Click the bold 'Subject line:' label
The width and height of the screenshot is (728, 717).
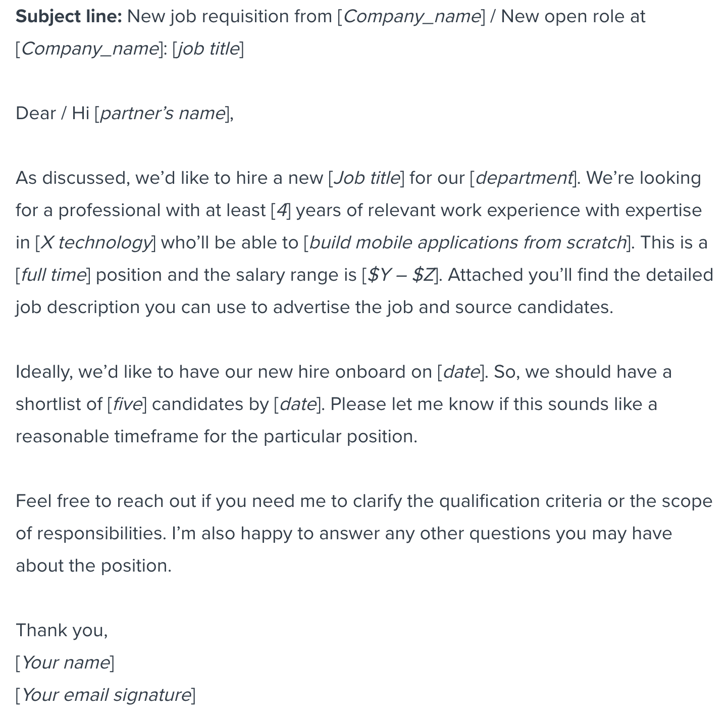(x=69, y=17)
